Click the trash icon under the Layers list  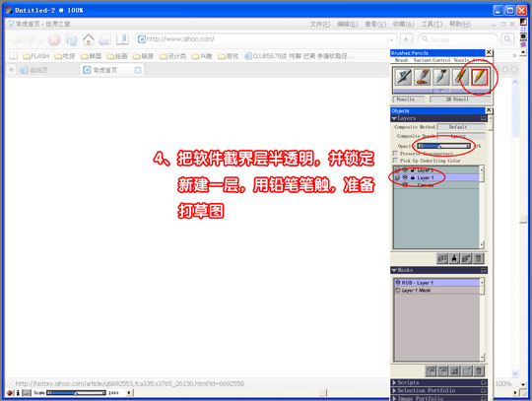478,258
